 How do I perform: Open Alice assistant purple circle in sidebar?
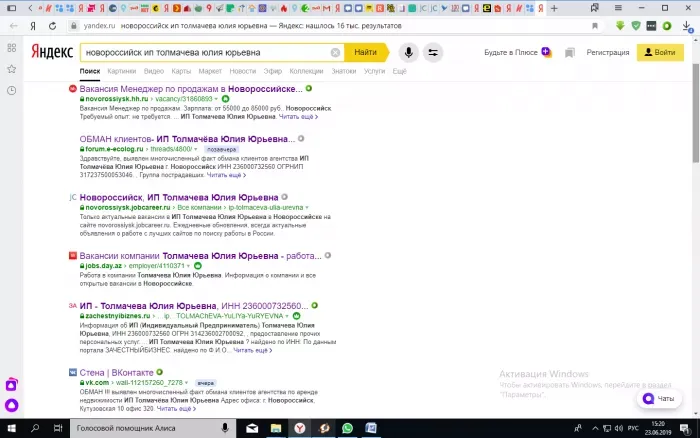(12, 405)
